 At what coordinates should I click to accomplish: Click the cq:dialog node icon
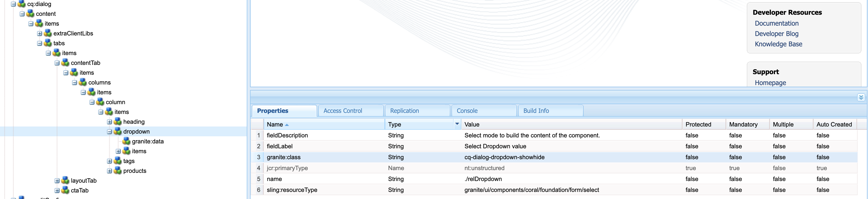[22, 4]
